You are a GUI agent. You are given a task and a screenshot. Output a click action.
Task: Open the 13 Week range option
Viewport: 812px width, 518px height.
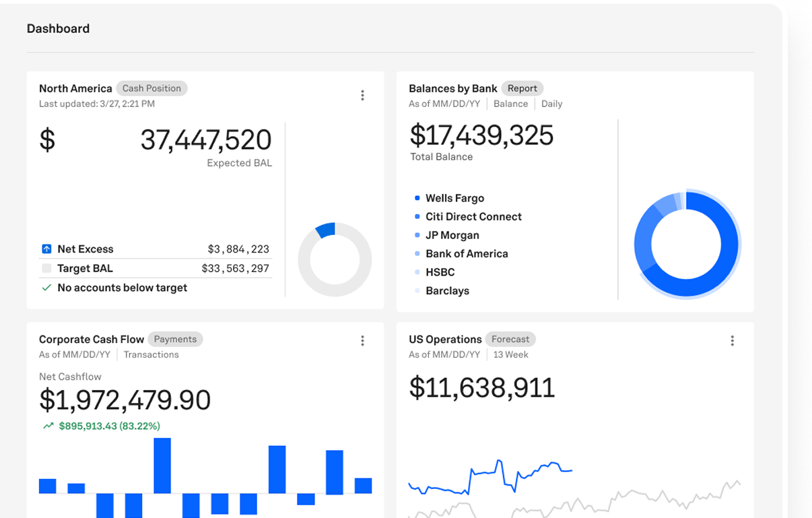point(510,355)
